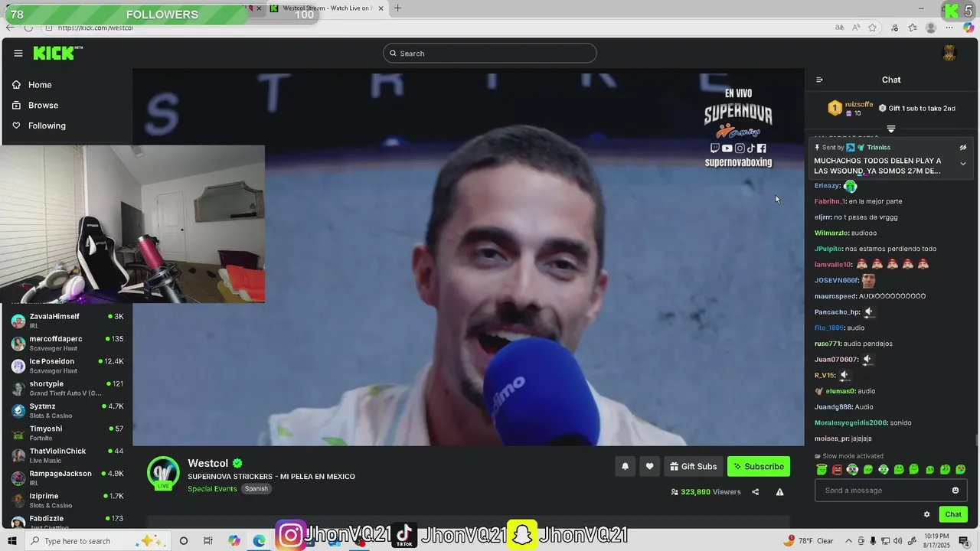Click chat username maurospeed
This screenshot has width=980, height=551.
(x=835, y=296)
